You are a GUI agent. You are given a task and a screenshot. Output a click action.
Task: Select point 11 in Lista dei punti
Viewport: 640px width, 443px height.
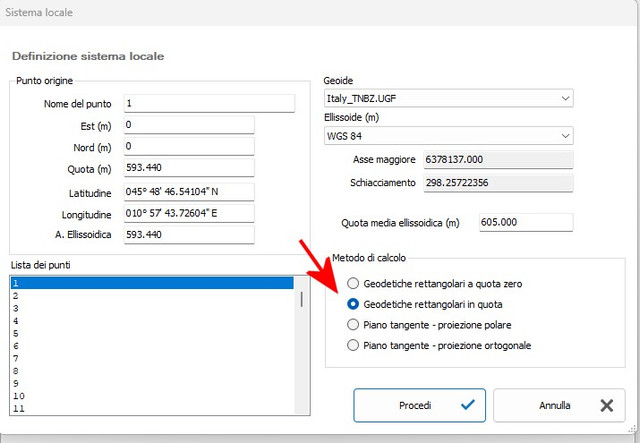(x=152, y=408)
